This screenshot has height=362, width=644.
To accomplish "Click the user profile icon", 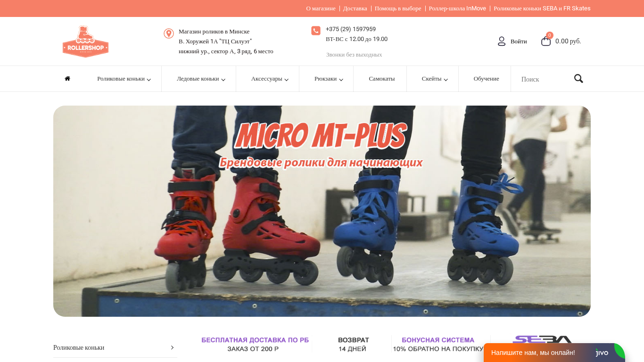I will coord(502,41).
